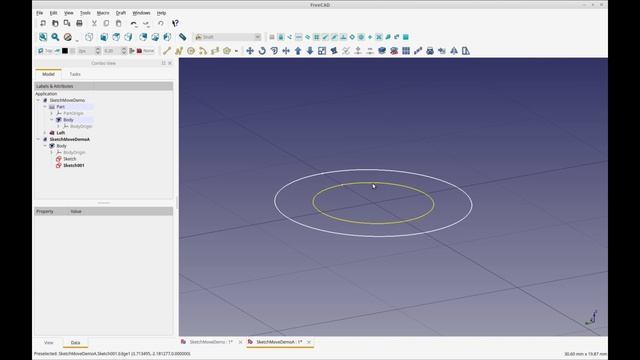Select the Draft Polyline wire tool
This screenshot has width=640, height=360.
(179, 51)
